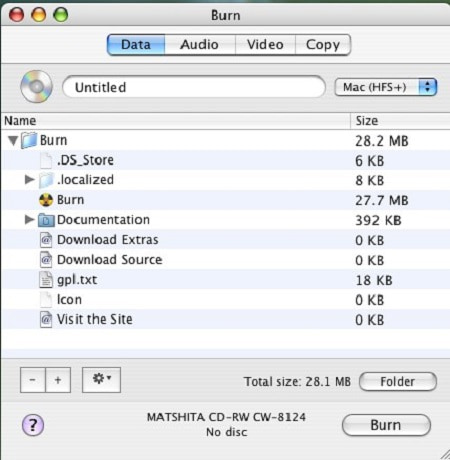Viewport: 450px width, 460px height.
Task: Click the 6 KB size value
Action: 370,161
